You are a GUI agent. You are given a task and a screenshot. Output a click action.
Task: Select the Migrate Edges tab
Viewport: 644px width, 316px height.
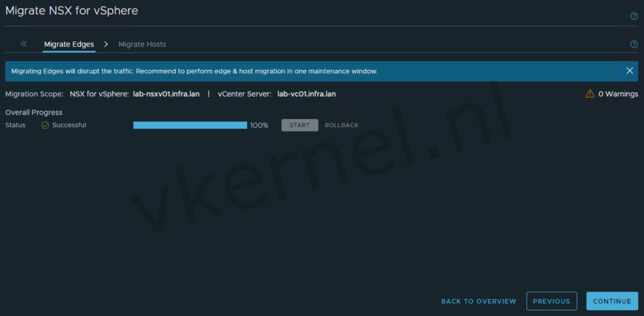[69, 44]
